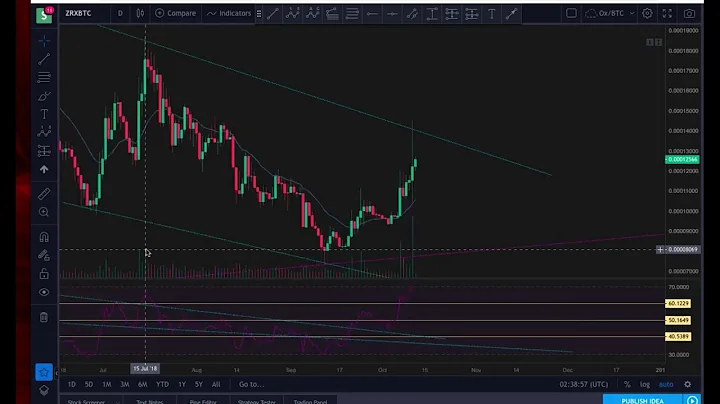Select the short position tool
720x404 pixels.
tap(472, 14)
